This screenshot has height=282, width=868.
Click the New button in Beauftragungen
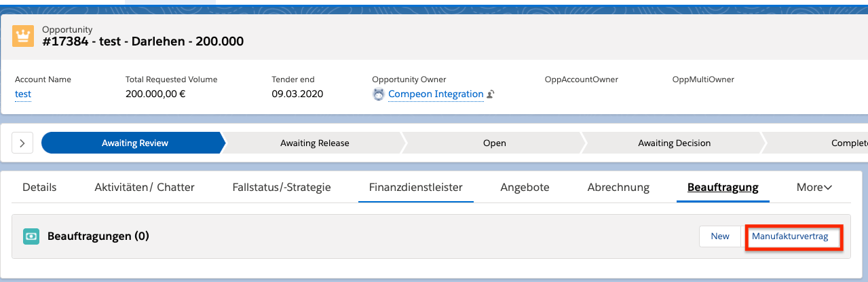point(720,236)
